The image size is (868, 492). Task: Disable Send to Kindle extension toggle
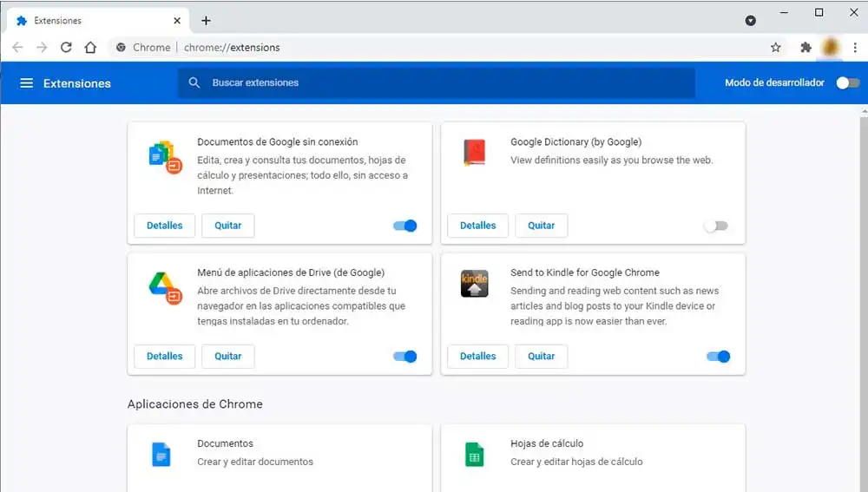tap(719, 357)
